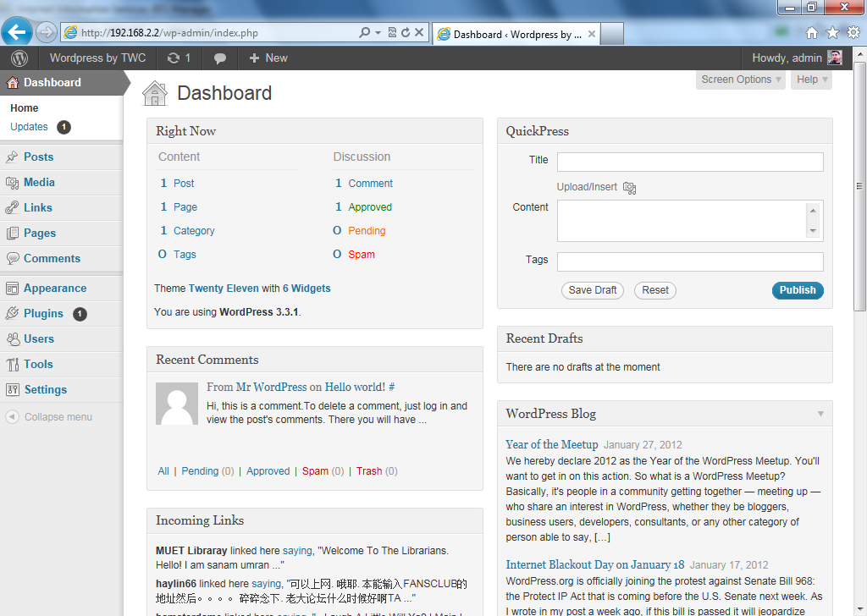Click the QuickPress Content text area

click(x=690, y=221)
